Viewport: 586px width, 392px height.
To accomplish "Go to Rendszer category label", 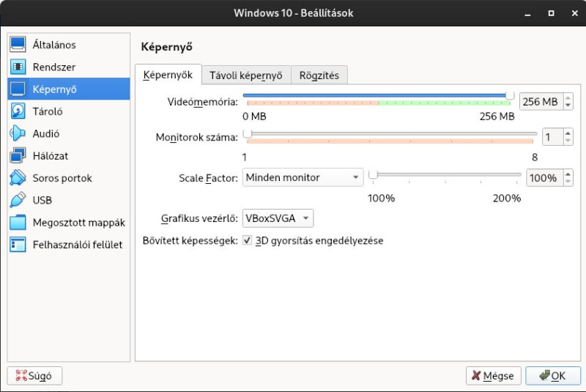I will pos(54,67).
